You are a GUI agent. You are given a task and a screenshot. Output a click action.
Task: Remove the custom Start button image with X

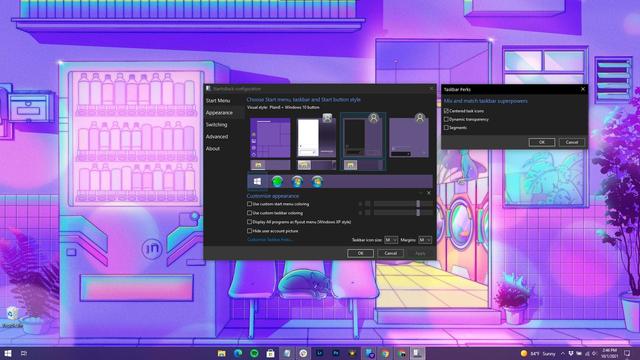[x=429, y=193]
